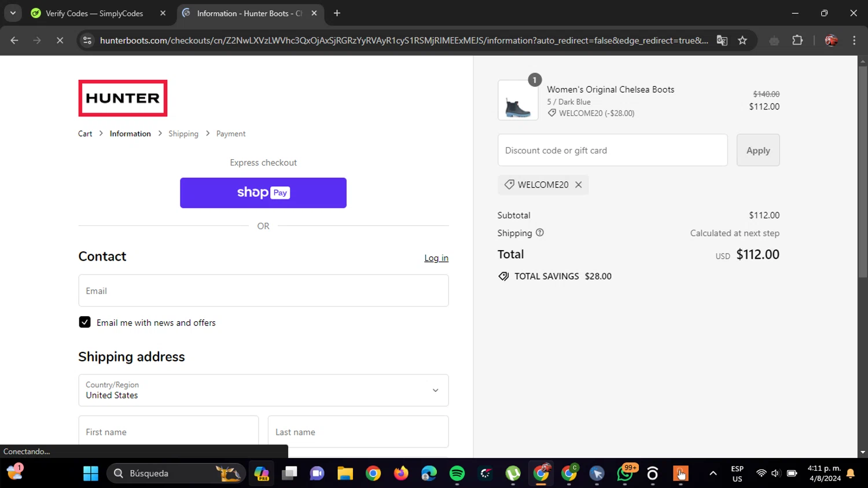Remove the WELCOME20 discount code
The width and height of the screenshot is (868, 488).
(578, 185)
